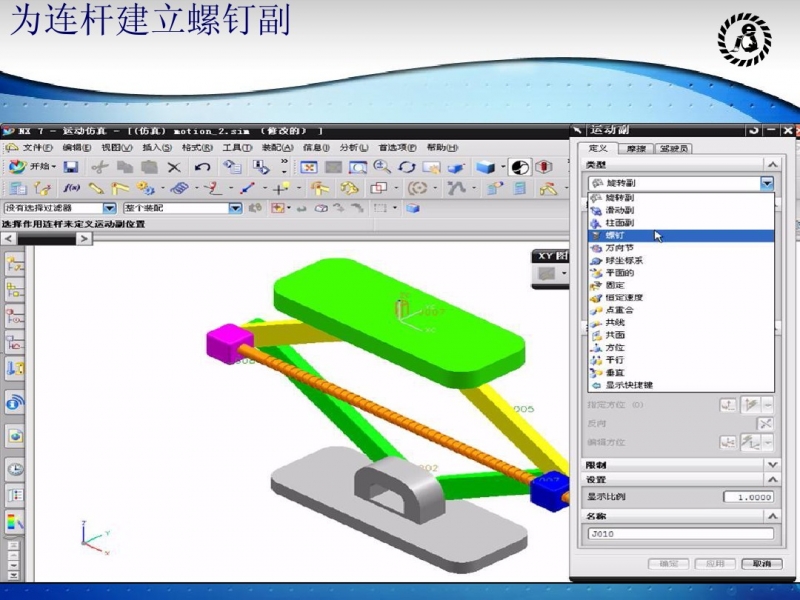Collapse the 设置 section chevron
Viewport: 800px width, 600px height.
point(772,480)
